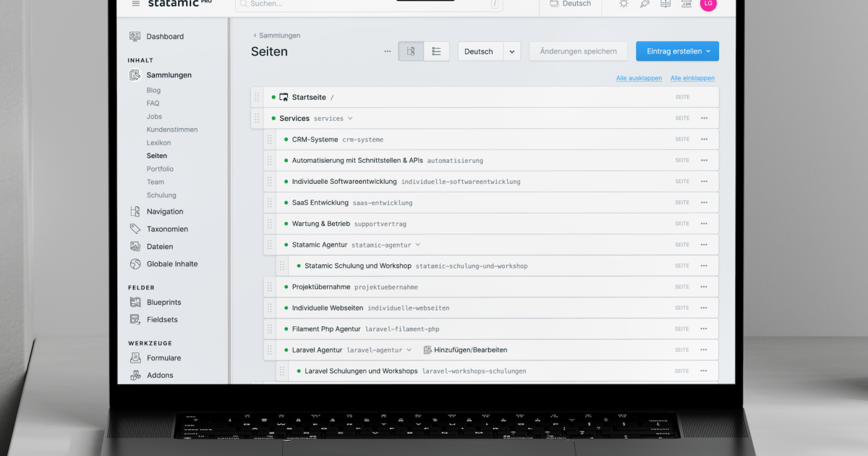Open the Kundenstimmen collection

coord(172,130)
